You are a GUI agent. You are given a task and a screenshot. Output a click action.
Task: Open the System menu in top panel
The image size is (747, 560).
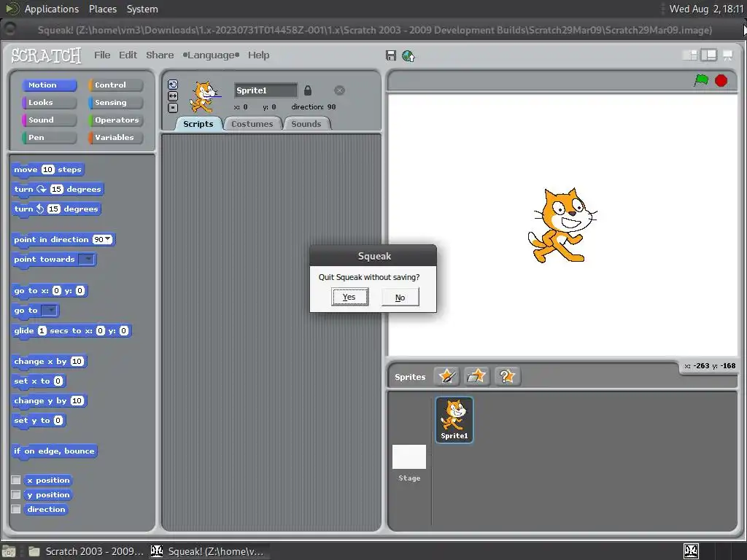(x=142, y=9)
